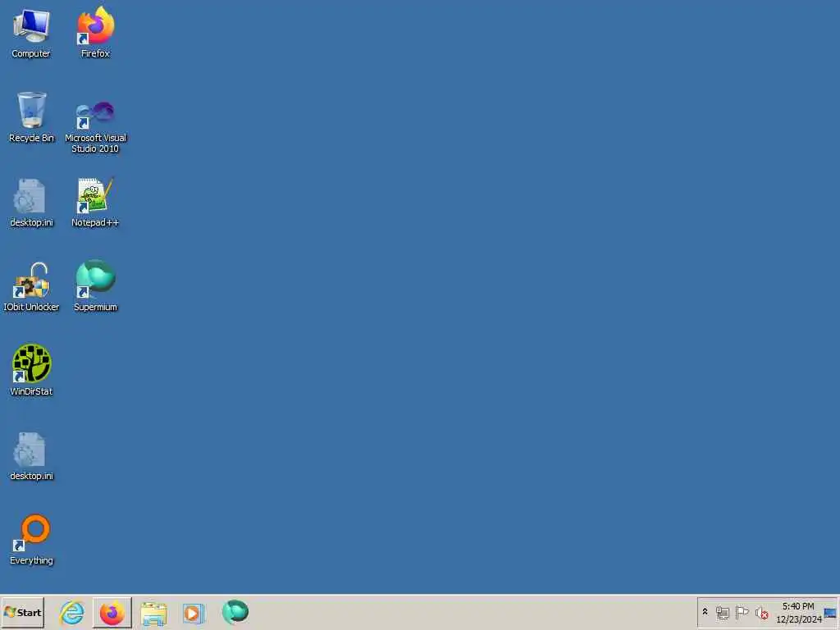The height and width of the screenshot is (630, 840).
Task: Show hidden system tray icons
Action: (x=705, y=612)
